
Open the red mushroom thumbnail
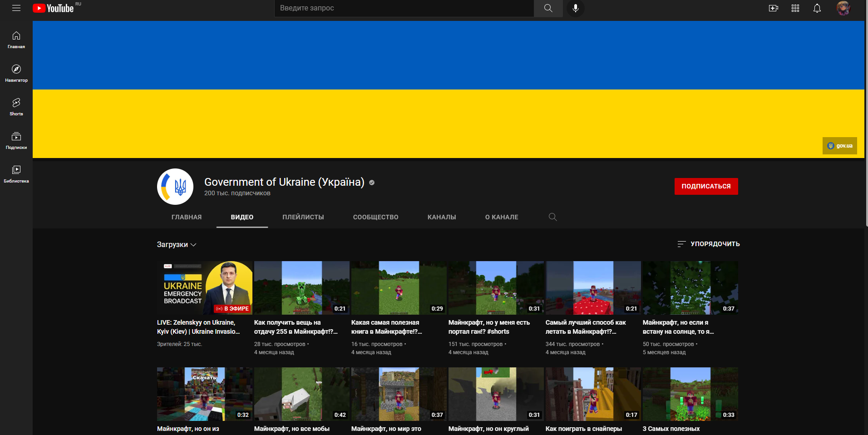click(593, 288)
